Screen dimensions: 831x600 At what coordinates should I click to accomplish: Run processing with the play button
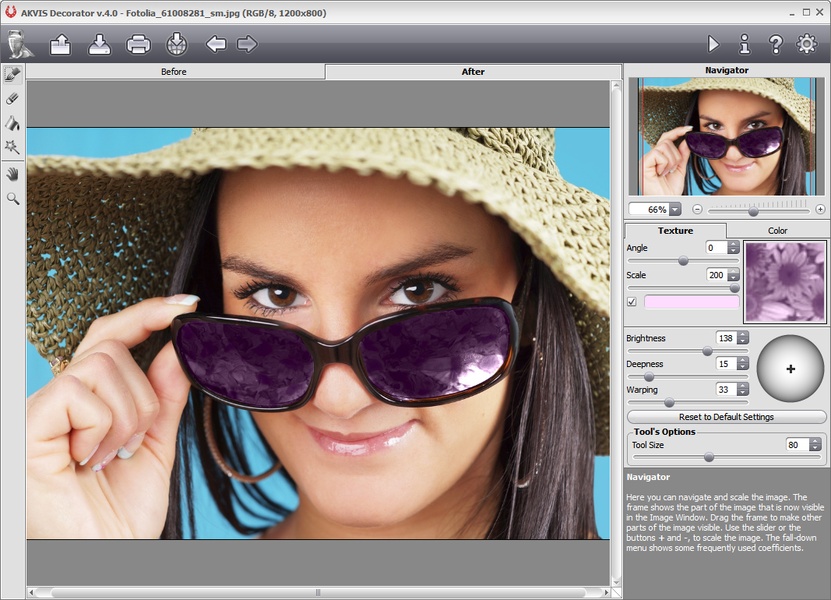pyautogui.click(x=713, y=44)
